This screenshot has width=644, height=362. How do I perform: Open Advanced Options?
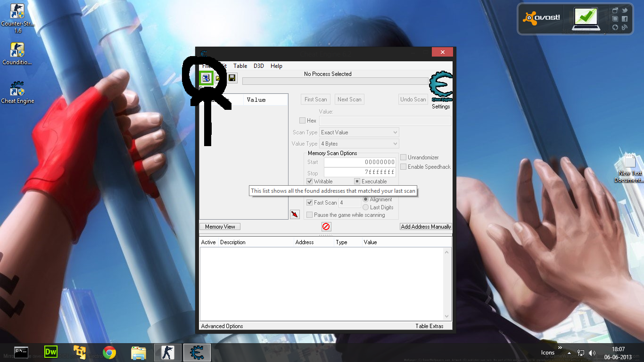(x=222, y=326)
